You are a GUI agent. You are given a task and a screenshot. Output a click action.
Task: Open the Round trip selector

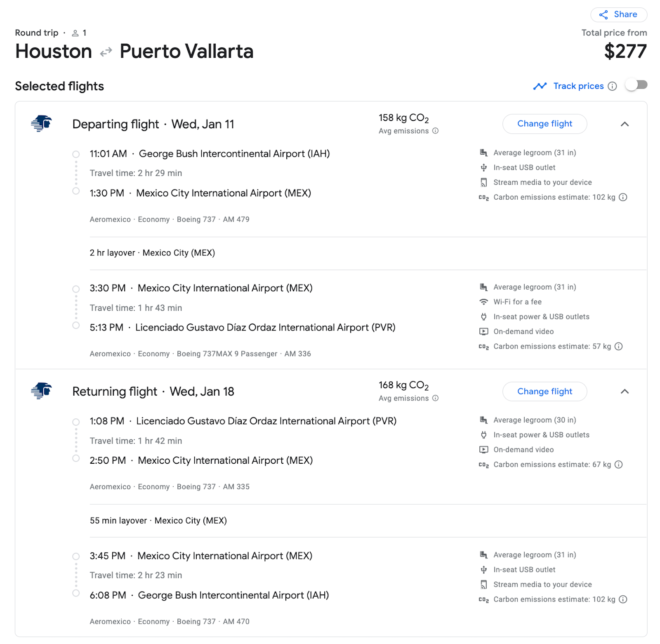coord(37,33)
